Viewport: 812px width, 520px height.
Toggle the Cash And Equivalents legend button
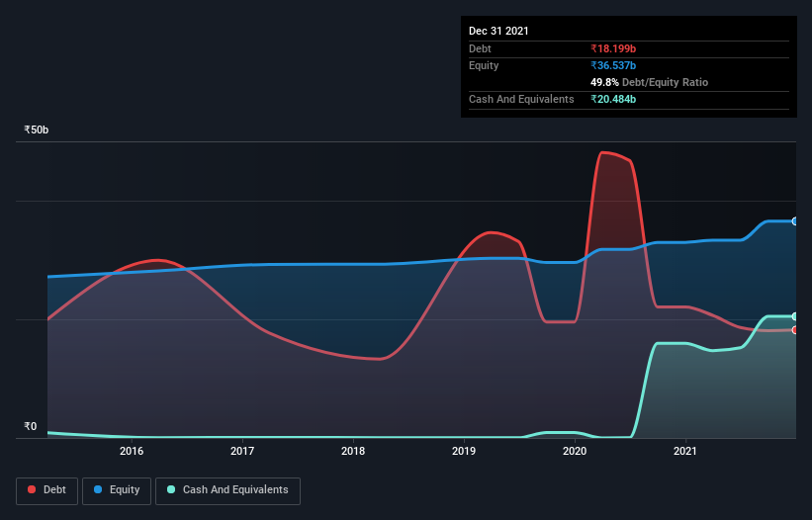(x=227, y=490)
